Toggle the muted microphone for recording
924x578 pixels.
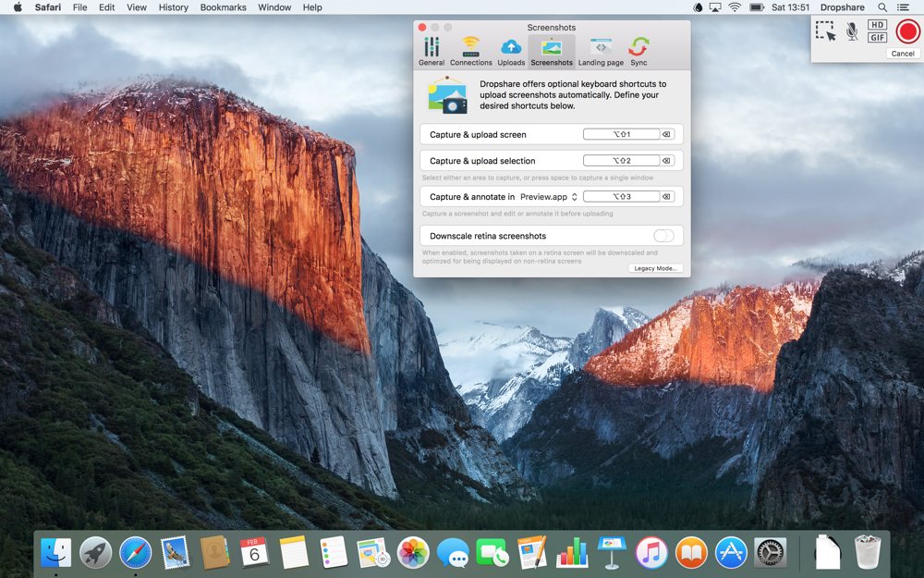[x=851, y=32]
